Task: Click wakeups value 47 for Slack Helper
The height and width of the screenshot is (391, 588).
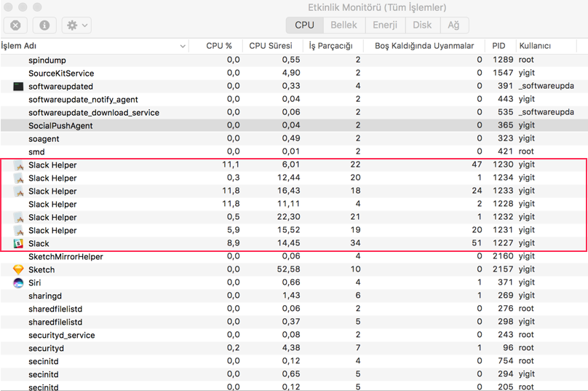Action: pyautogui.click(x=477, y=165)
